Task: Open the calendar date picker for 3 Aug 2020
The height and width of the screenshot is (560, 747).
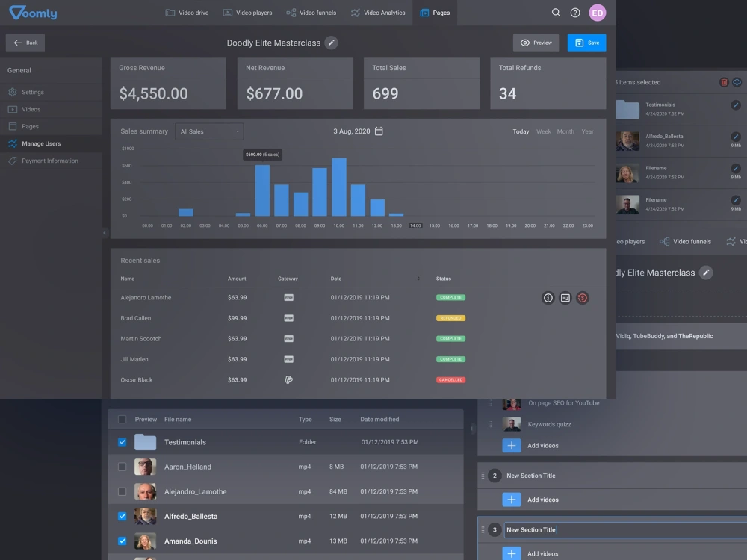Action: pos(379,131)
